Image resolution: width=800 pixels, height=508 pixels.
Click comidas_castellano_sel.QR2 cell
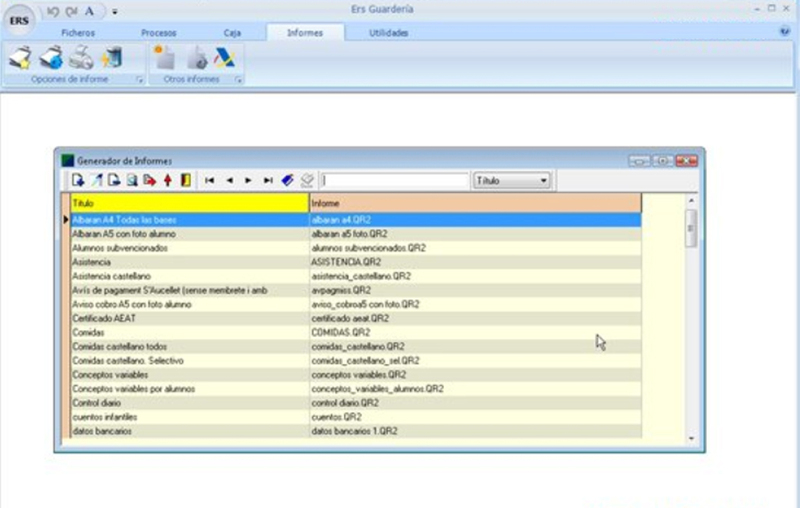tap(475, 361)
